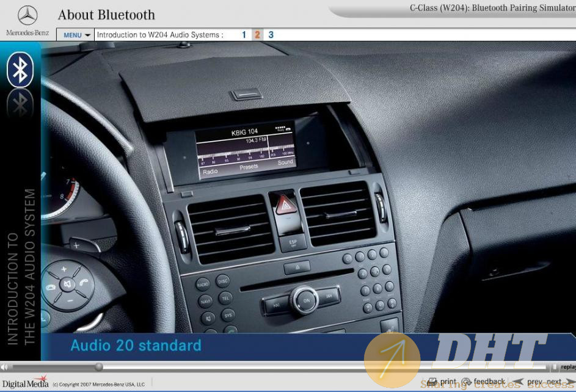This screenshot has height=392, width=576.
Task: Go to page 2 of the introduction
Action: coord(257,35)
